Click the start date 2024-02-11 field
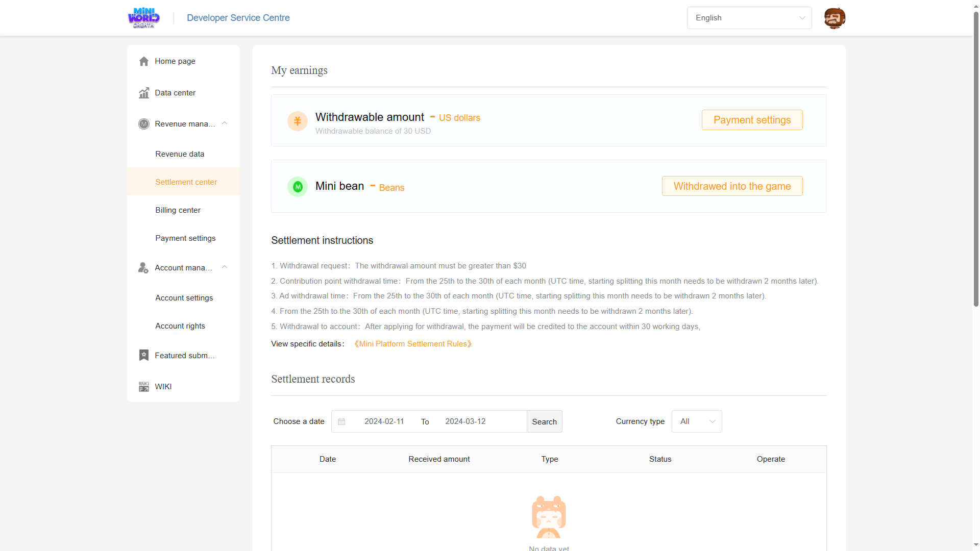Viewport: 980px width, 551px height. click(x=384, y=421)
